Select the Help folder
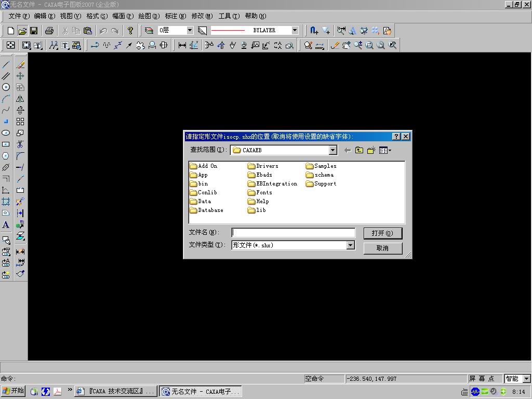The image size is (532, 399). point(258,201)
